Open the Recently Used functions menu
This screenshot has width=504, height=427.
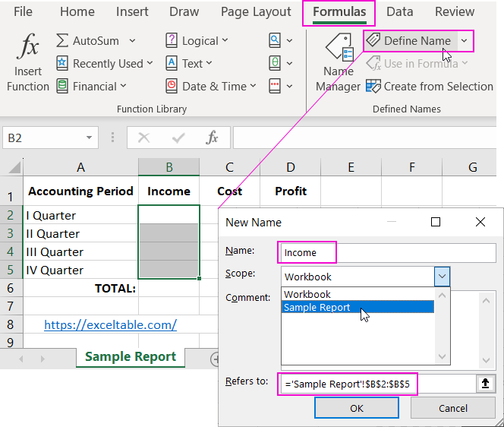tap(105, 63)
